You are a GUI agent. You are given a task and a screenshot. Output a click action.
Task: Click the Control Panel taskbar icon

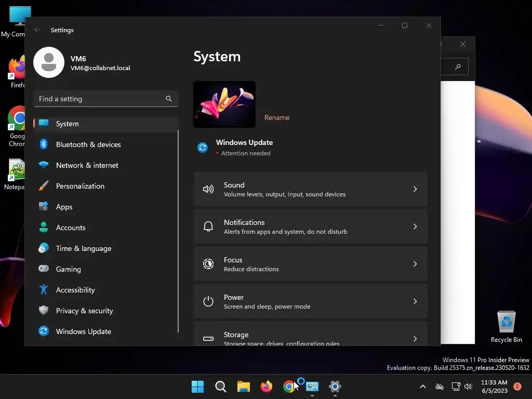(x=312, y=387)
